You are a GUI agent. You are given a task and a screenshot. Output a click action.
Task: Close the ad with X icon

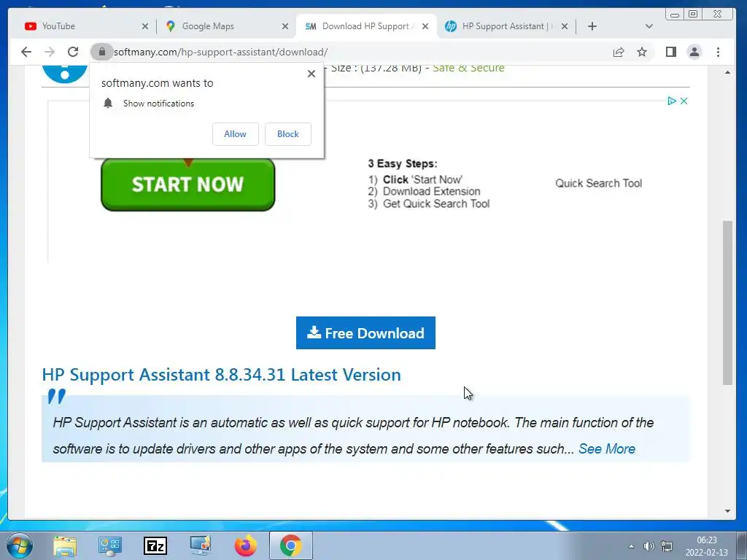coord(684,101)
